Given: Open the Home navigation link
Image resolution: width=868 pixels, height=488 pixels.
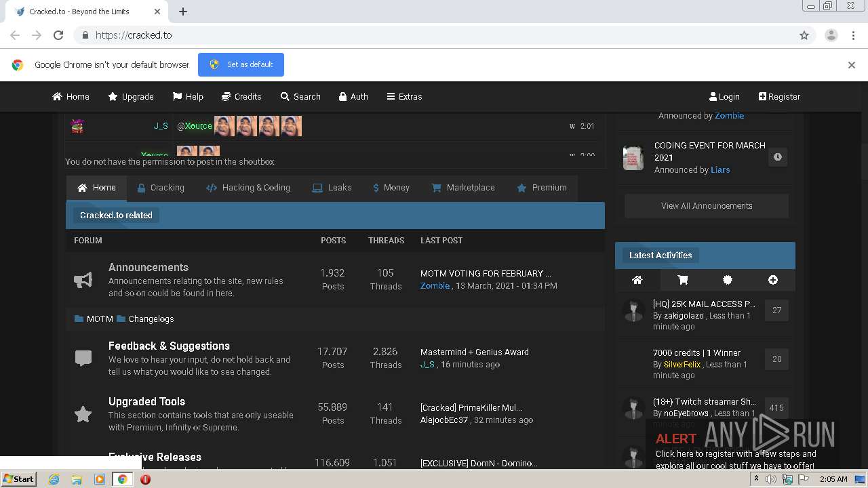Looking at the screenshot, I should (x=71, y=96).
